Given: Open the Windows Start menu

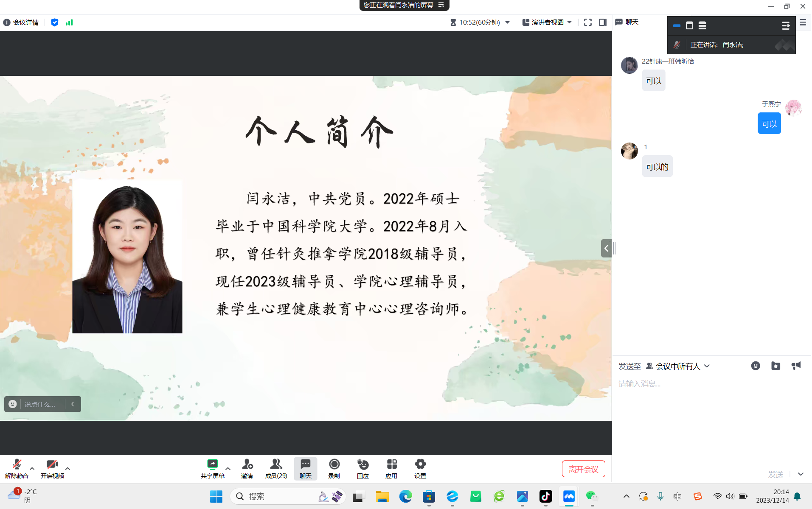Looking at the screenshot, I should 216,496.
